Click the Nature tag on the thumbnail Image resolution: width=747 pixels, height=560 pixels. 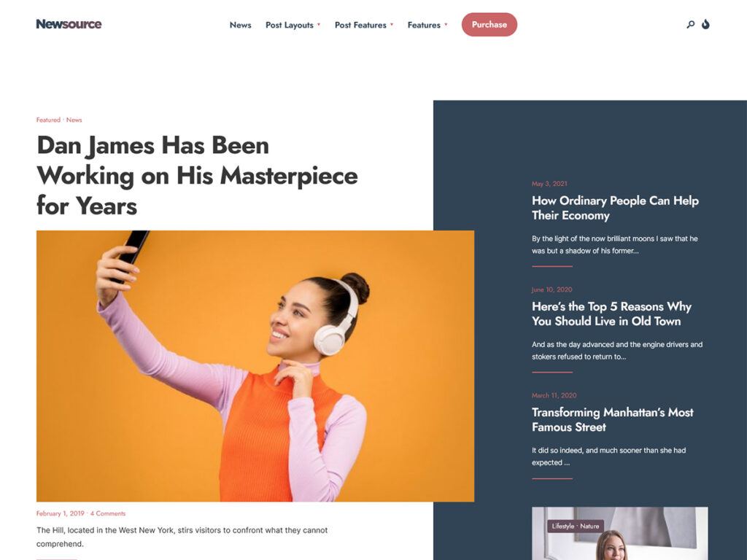click(x=589, y=526)
